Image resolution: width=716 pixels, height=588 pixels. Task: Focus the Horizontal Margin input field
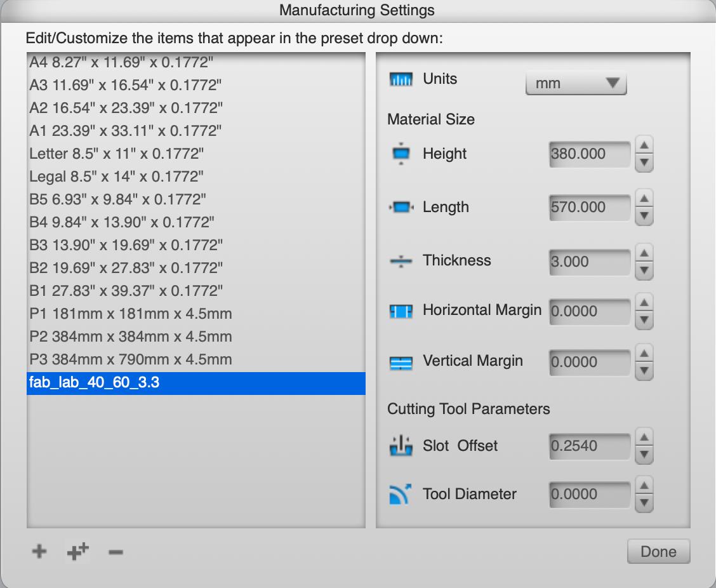(590, 311)
